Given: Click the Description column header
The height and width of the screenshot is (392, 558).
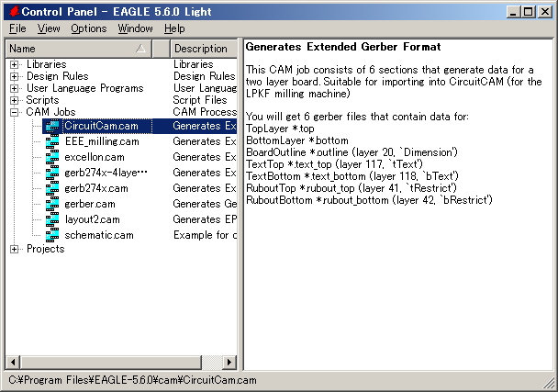Looking at the screenshot, I should pyautogui.click(x=204, y=49).
